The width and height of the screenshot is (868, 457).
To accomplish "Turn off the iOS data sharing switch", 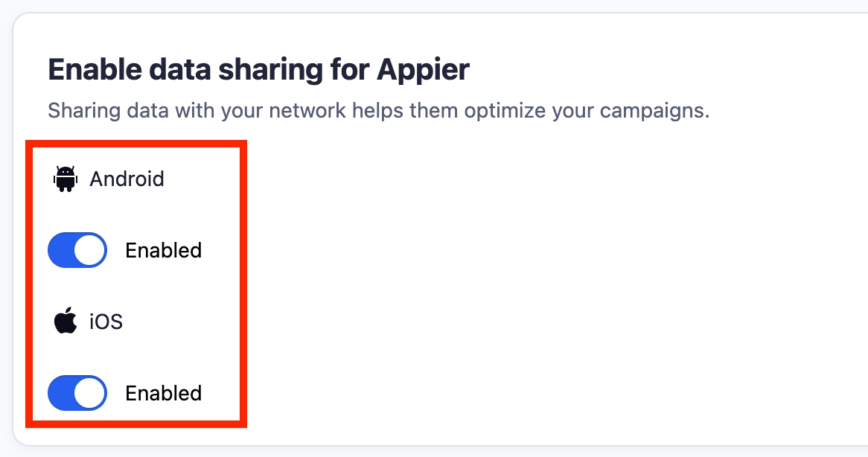I will pos(77,393).
